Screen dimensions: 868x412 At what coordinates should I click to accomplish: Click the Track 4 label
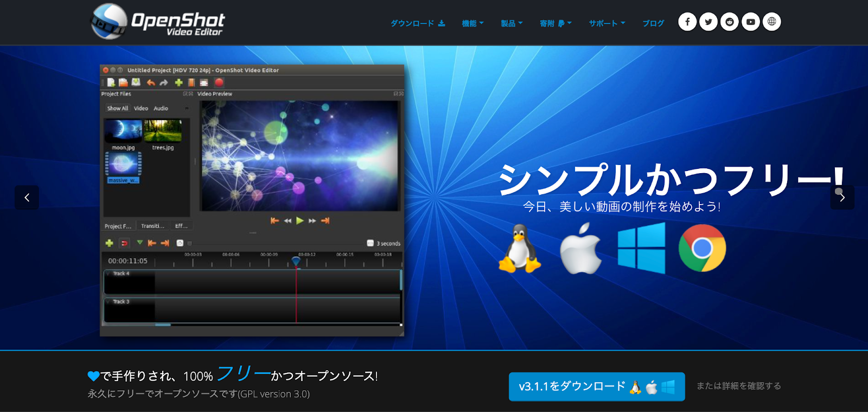[121, 274]
